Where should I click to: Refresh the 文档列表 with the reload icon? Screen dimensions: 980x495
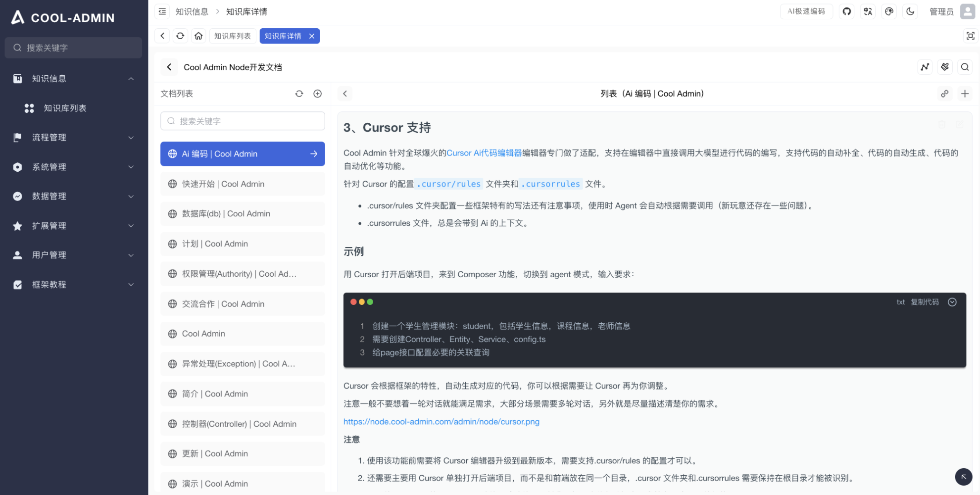(299, 93)
